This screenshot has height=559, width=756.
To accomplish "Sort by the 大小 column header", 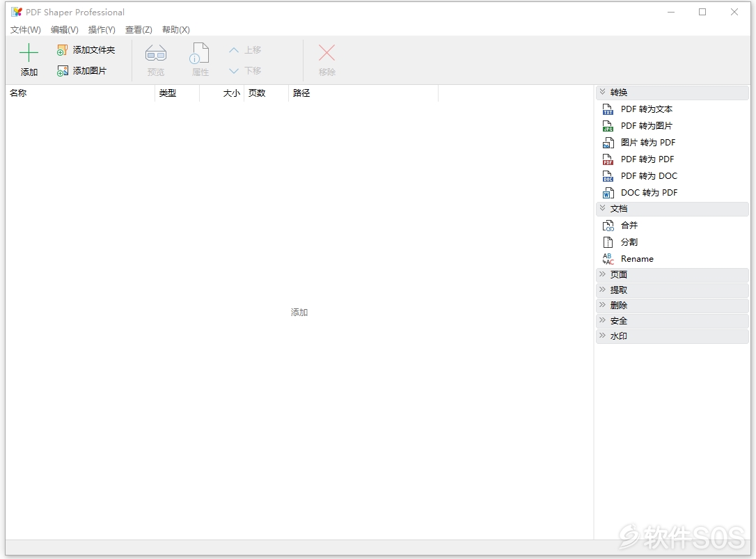I will pos(222,93).
